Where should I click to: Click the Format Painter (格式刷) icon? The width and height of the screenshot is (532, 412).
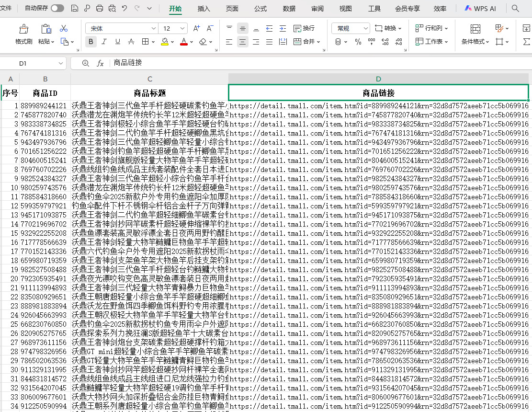click(23, 29)
